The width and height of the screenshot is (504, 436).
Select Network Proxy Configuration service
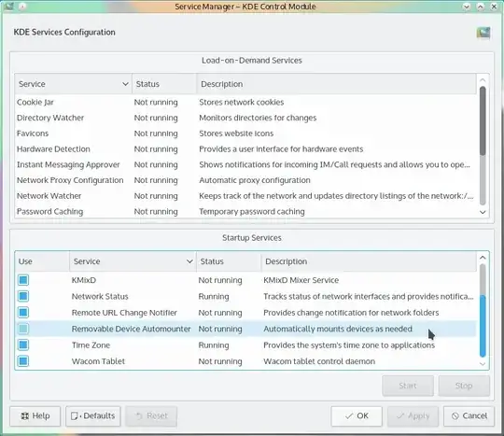pos(245,180)
